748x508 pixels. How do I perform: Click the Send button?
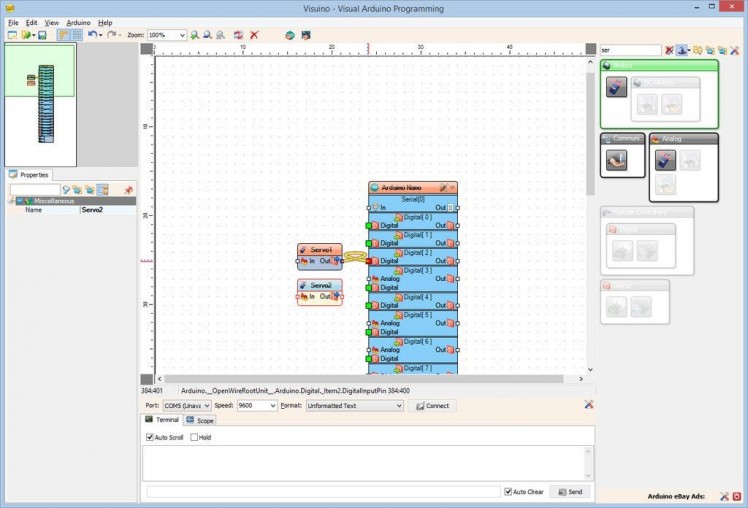(x=571, y=492)
